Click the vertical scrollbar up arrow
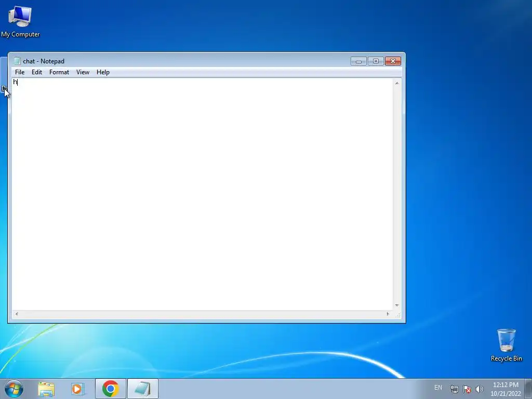532x399 pixels. tap(396, 83)
